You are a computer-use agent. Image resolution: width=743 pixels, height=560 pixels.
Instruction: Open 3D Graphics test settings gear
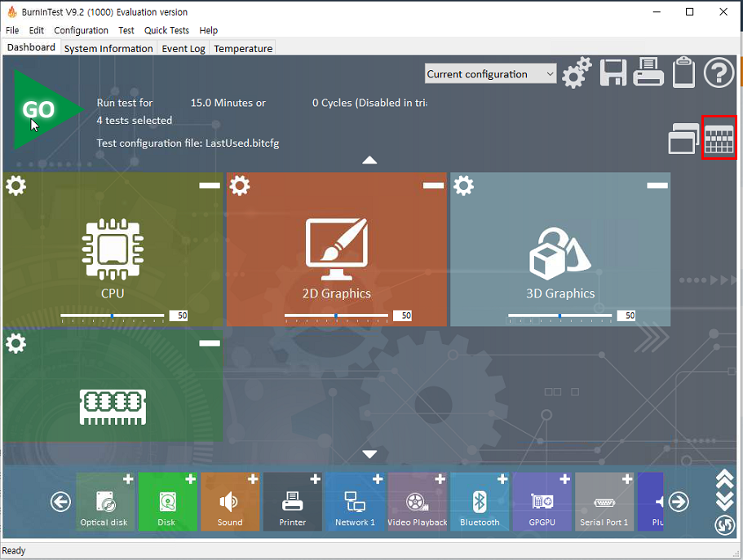coord(463,185)
